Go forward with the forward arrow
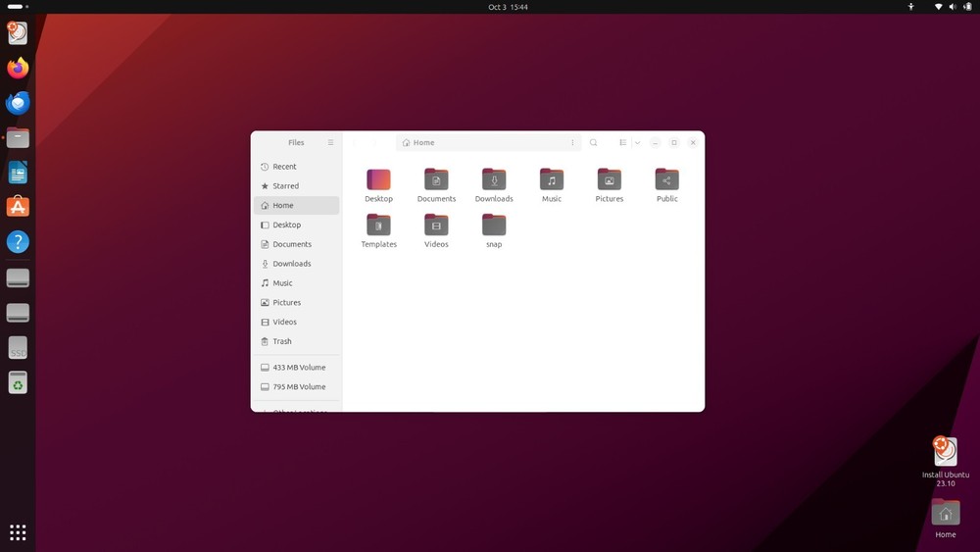 tap(374, 142)
